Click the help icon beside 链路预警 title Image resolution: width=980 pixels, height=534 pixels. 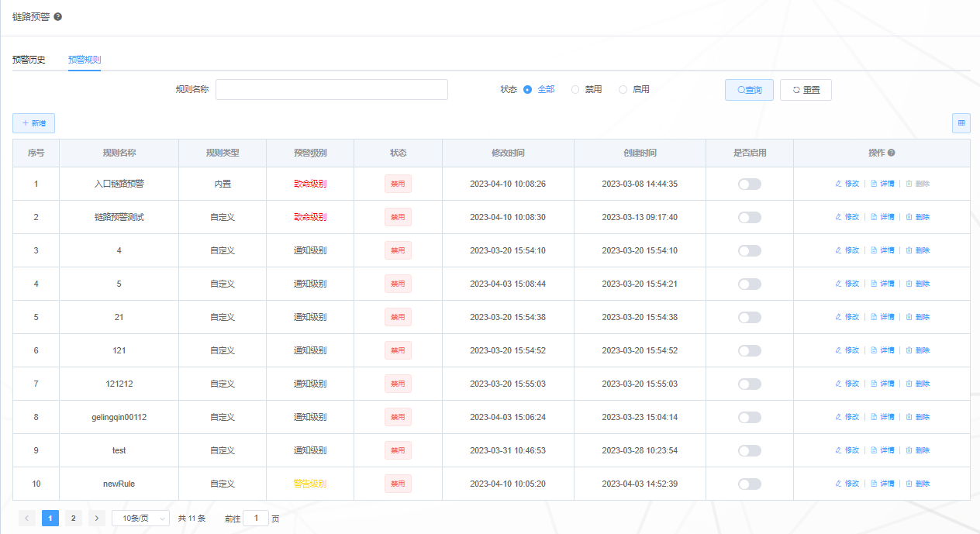point(57,16)
